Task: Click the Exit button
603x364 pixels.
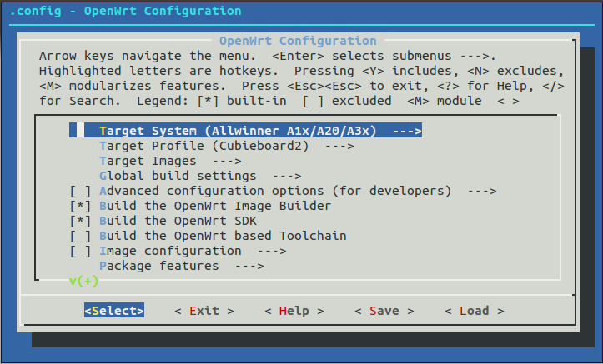Action: pos(204,310)
